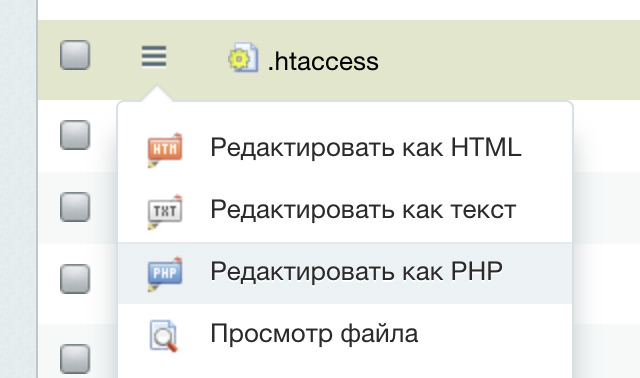Open the .htaccess file name link
Image resolution: width=640 pixels, height=378 pixels.
[323, 62]
